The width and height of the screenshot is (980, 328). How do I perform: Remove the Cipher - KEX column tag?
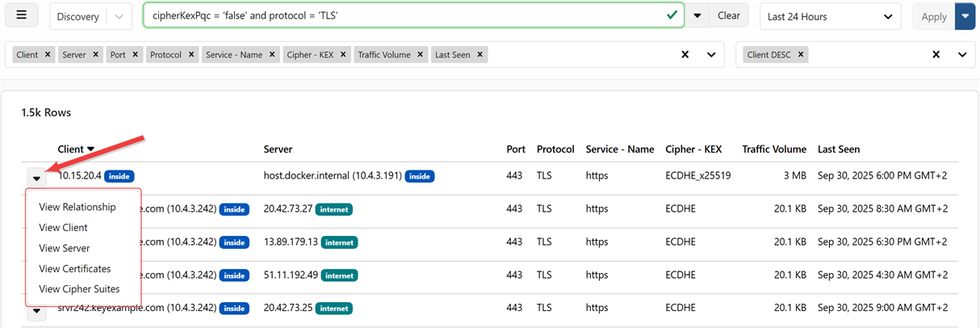pos(343,55)
